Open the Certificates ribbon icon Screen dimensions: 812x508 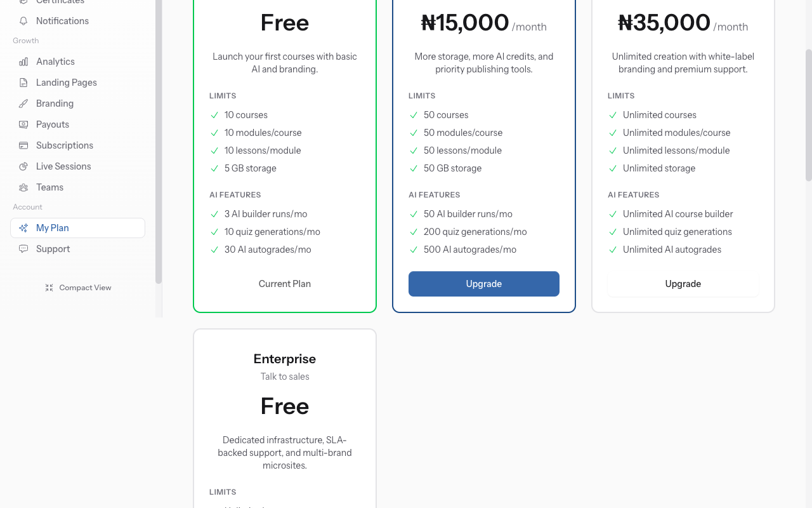tap(23, 2)
